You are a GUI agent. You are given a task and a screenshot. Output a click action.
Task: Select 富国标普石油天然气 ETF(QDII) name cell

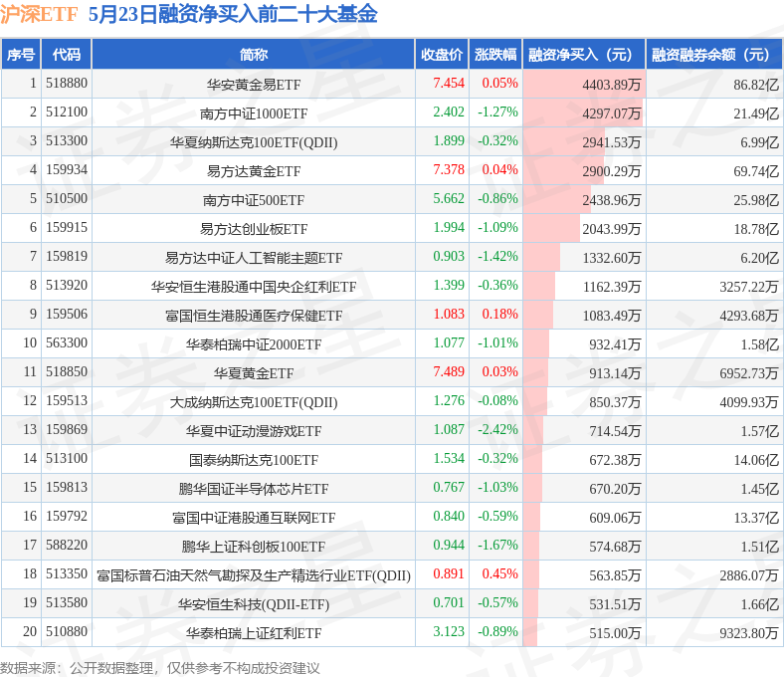(x=254, y=575)
